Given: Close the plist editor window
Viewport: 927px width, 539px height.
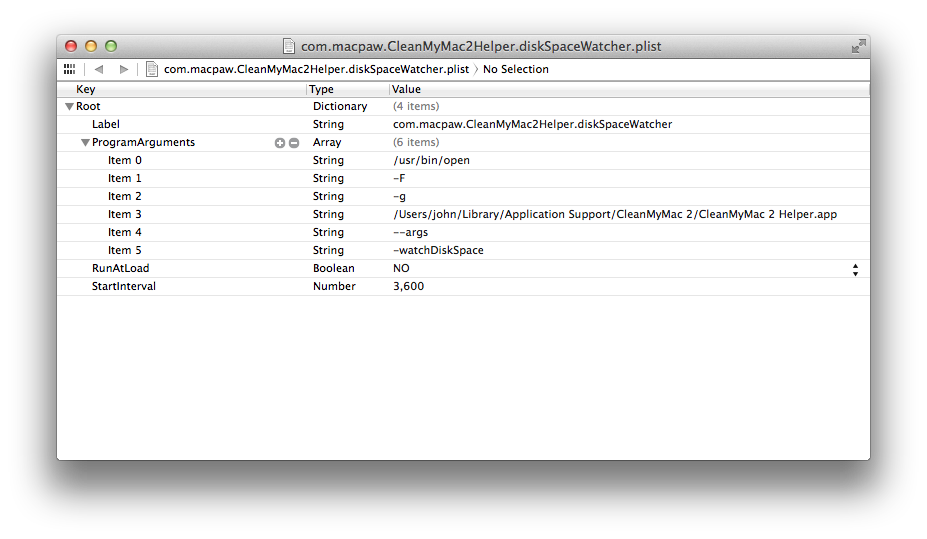Looking at the screenshot, I should click(x=71, y=46).
